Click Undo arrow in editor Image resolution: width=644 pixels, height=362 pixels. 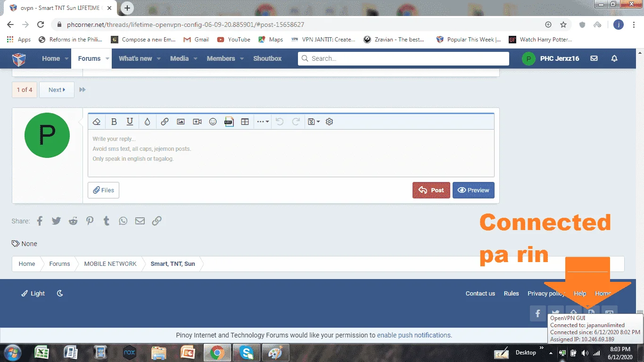coord(280,122)
